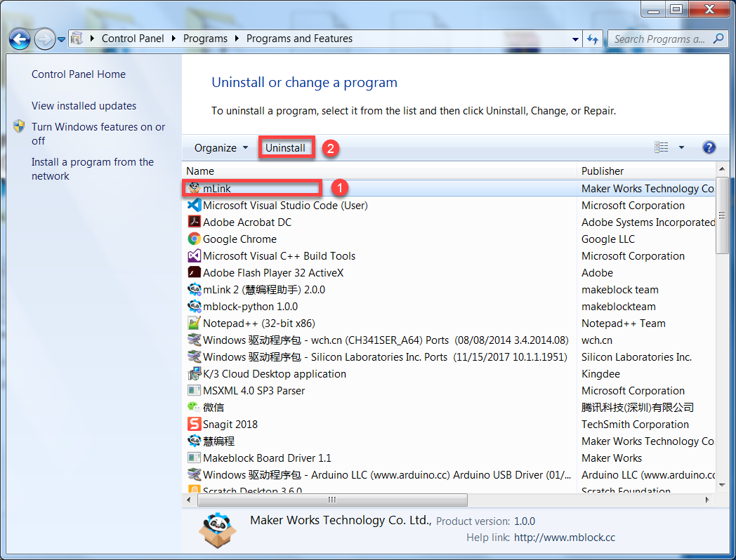The height and width of the screenshot is (560, 736).
Task: Click the large mLink box icon in details pane
Action: pyautogui.click(x=217, y=531)
